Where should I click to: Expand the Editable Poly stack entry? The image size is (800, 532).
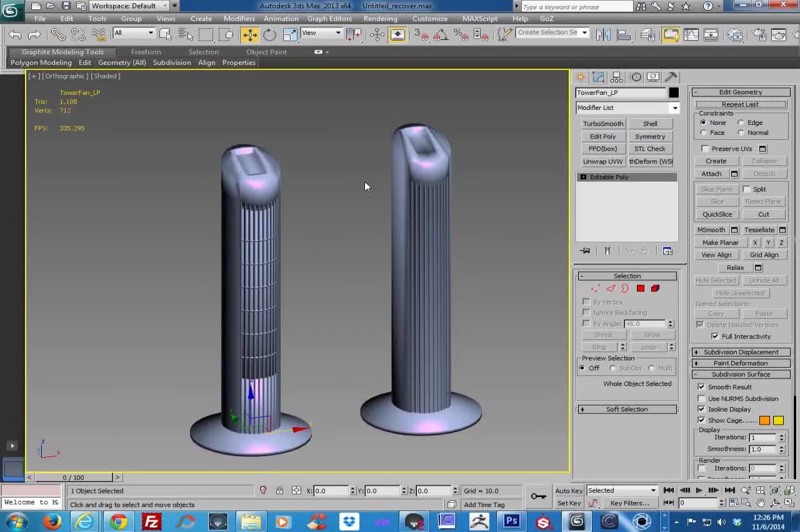(583, 177)
